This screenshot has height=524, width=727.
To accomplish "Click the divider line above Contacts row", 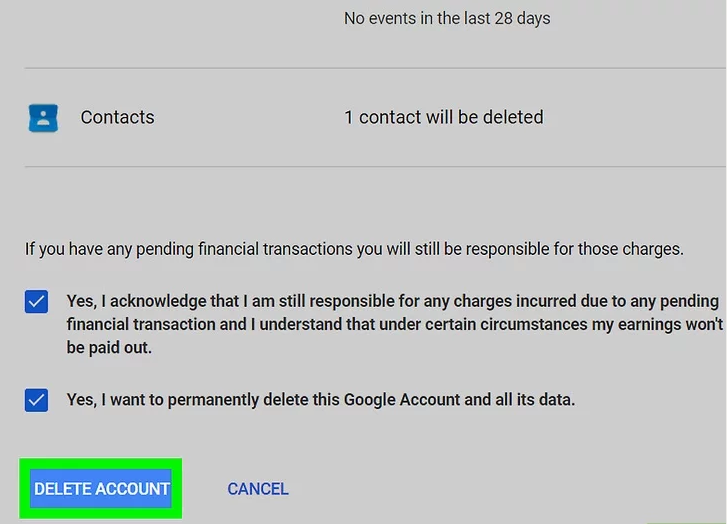I will point(375,68).
